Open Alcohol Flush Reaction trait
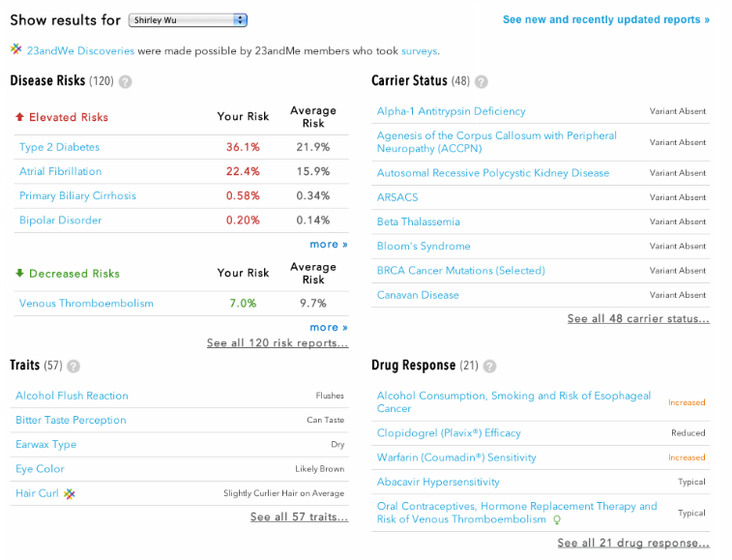732x560 pixels. tap(72, 396)
